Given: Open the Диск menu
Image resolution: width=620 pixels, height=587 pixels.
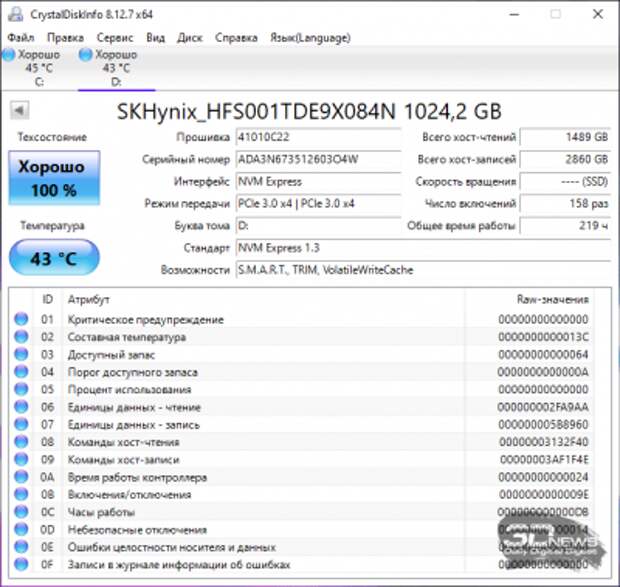Looking at the screenshot, I should coord(190,38).
